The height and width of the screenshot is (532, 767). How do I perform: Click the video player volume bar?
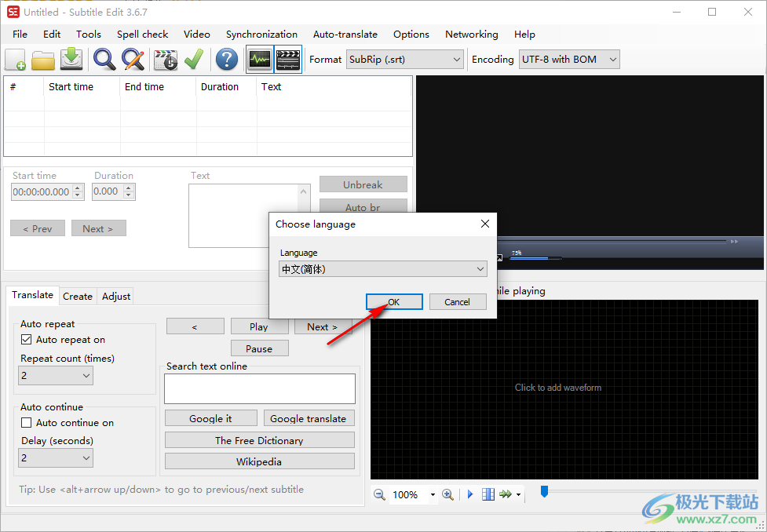pos(535,258)
